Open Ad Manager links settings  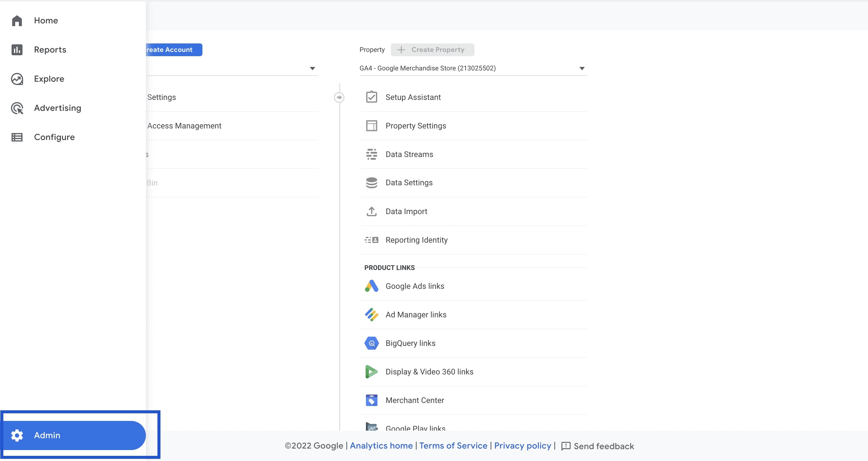pyautogui.click(x=416, y=314)
